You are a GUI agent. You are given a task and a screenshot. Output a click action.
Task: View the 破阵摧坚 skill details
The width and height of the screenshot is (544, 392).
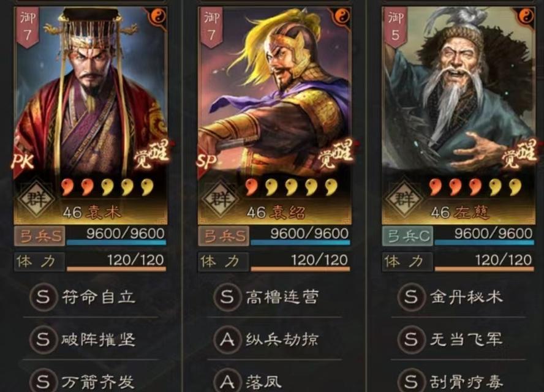(x=83, y=339)
